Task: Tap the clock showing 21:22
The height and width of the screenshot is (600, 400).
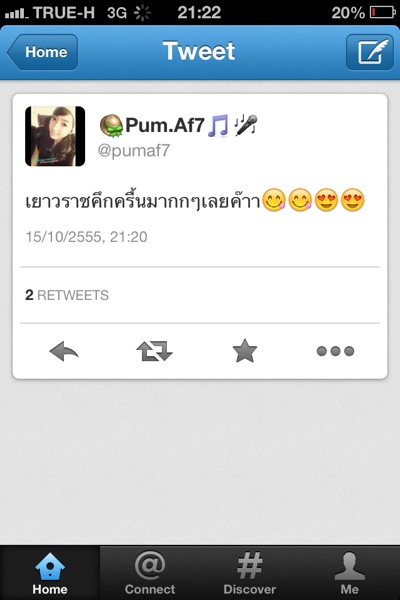Action: tap(199, 13)
